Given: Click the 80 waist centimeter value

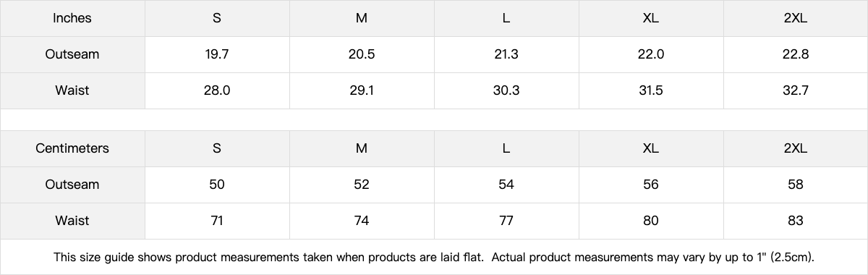Looking at the screenshot, I should pyautogui.click(x=651, y=221).
